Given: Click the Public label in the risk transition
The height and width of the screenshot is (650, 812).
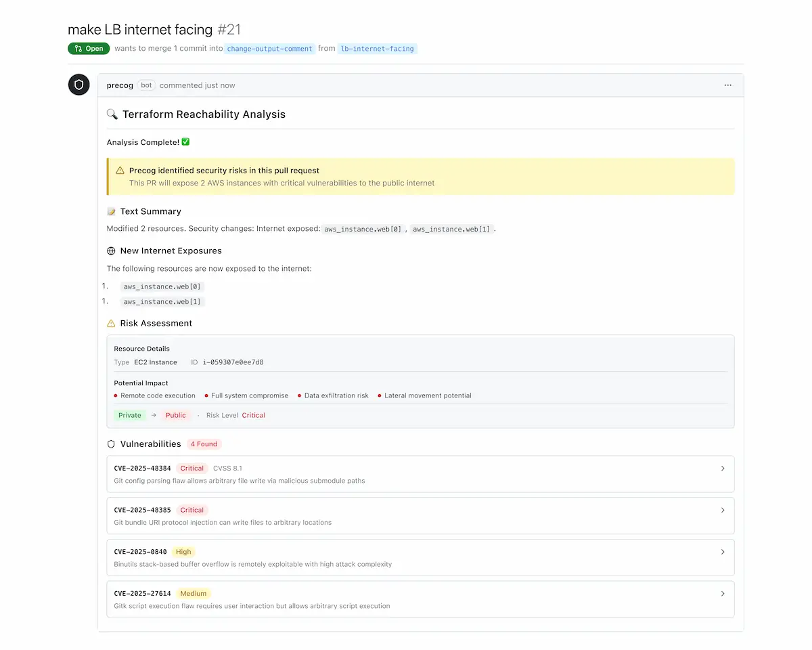Looking at the screenshot, I should (x=176, y=415).
